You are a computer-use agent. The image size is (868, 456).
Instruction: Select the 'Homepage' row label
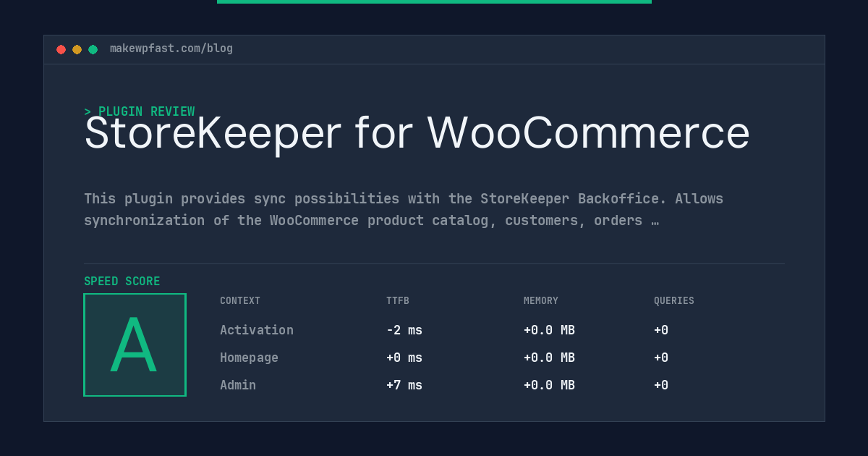pos(249,358)
